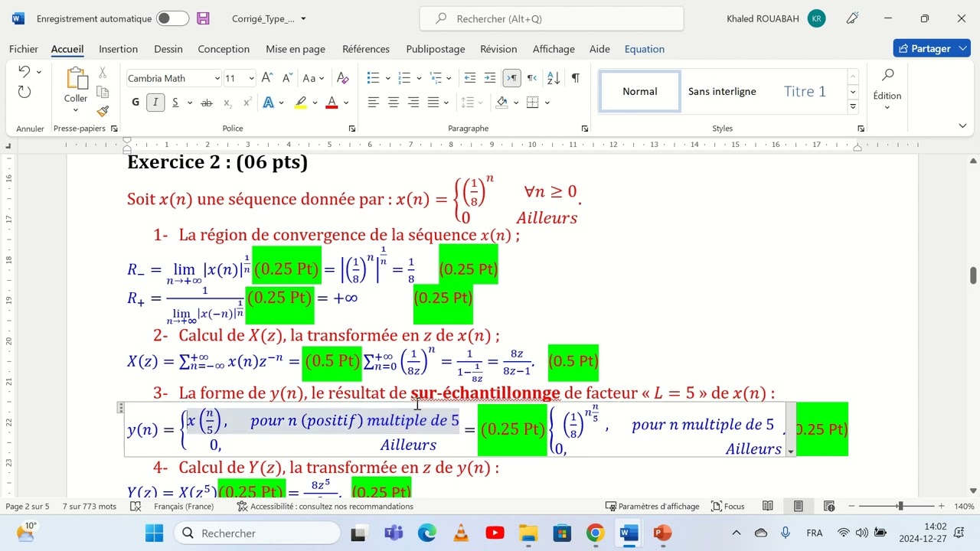Toggle left-to-right text direction
This screenshot has height=551, width=980.
[511, 78]
